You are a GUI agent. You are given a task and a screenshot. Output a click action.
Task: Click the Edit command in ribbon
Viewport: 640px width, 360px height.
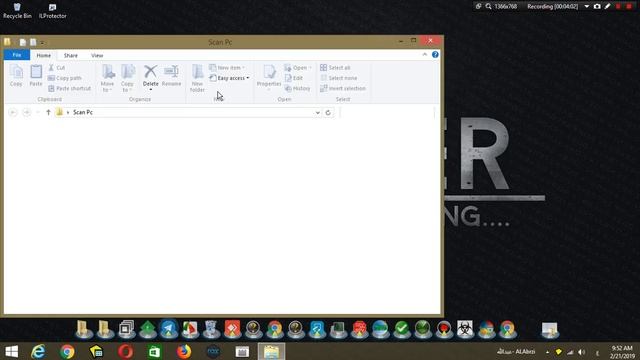tap(294, 78)
